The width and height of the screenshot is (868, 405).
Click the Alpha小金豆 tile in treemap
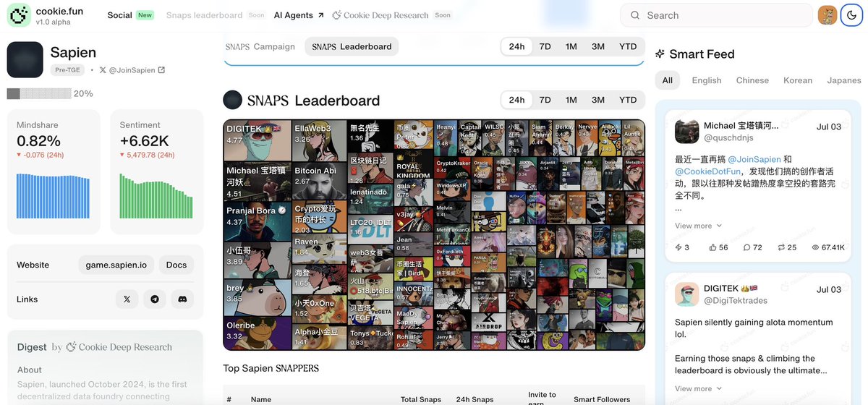click(320, 337)
